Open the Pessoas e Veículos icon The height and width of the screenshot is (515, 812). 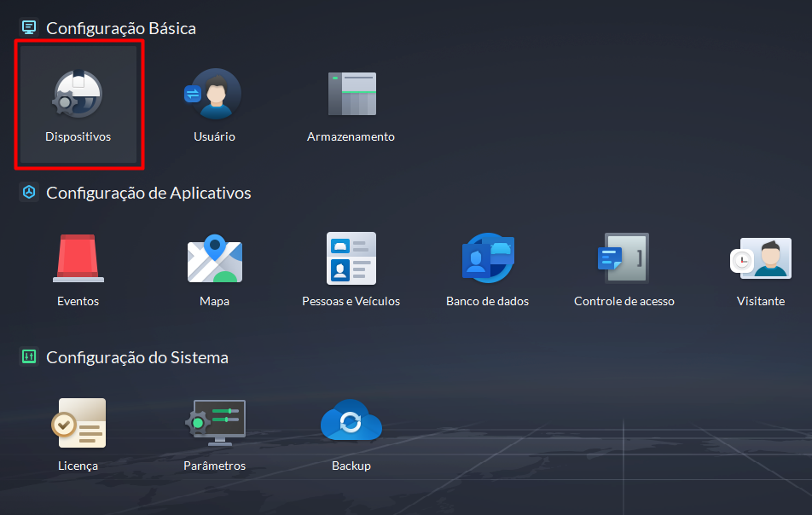pyautogui.click(x=351, y=258)
